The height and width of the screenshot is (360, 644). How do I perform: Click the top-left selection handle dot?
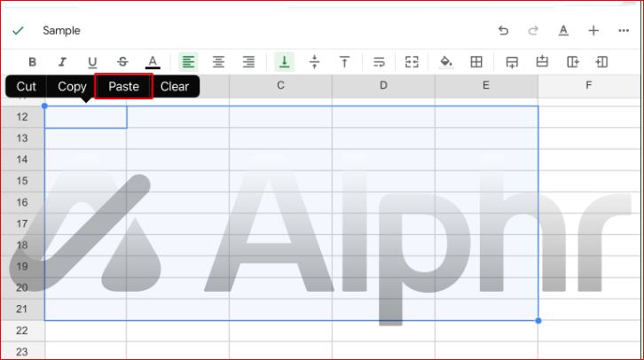44,106
